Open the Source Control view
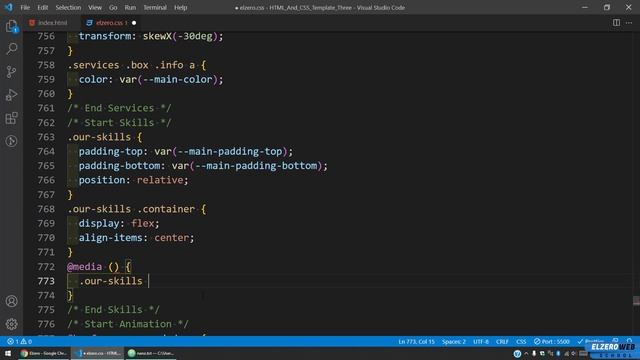 point(11,72)
